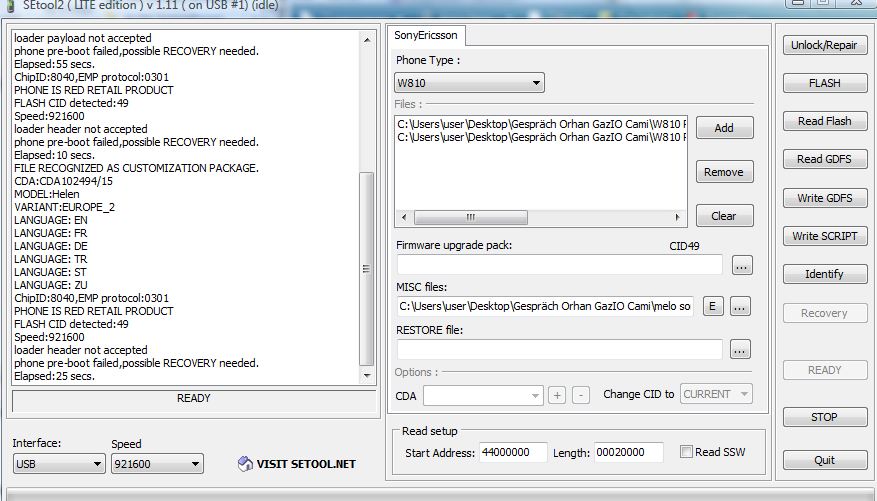Viewport: 877px width, 501px height.
Task: Browse for RESTORE file
Action: [739, 349]
